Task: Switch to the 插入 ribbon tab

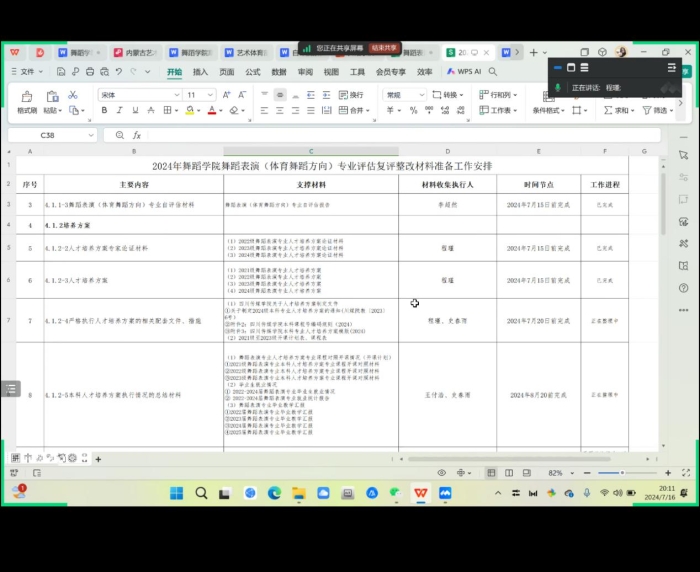Action: (x=200, y=72)
